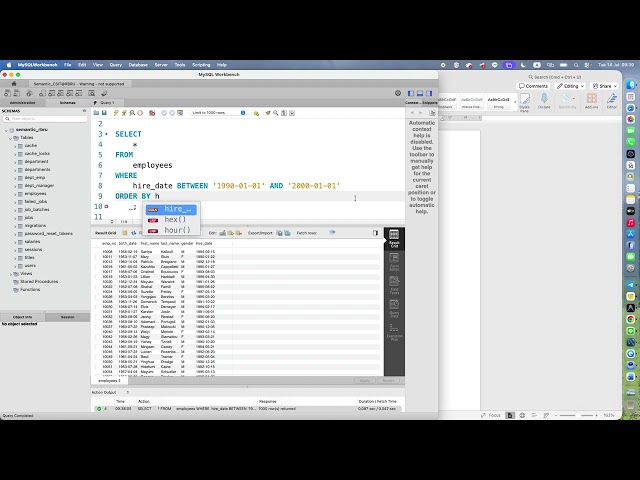
Task: Toggle the rollback transaction icon in query toolbar
Action: (x=172, y=113)
